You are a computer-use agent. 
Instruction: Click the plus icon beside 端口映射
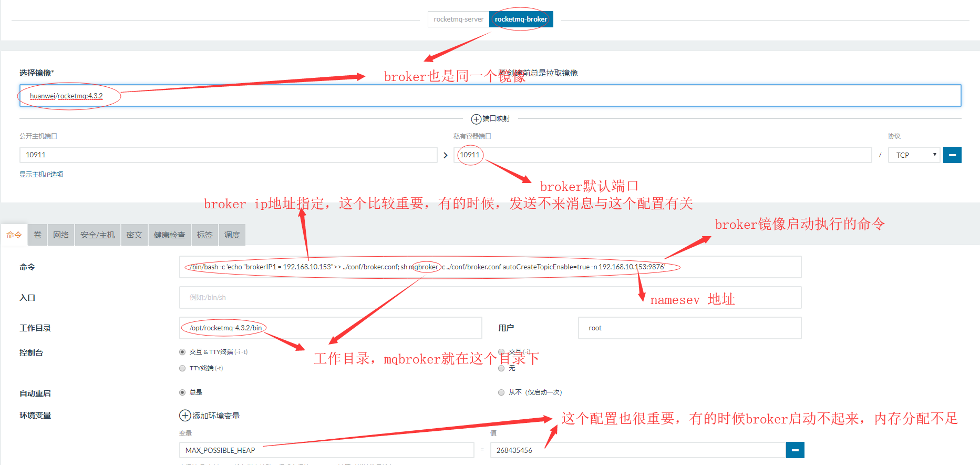pos(476,119)
